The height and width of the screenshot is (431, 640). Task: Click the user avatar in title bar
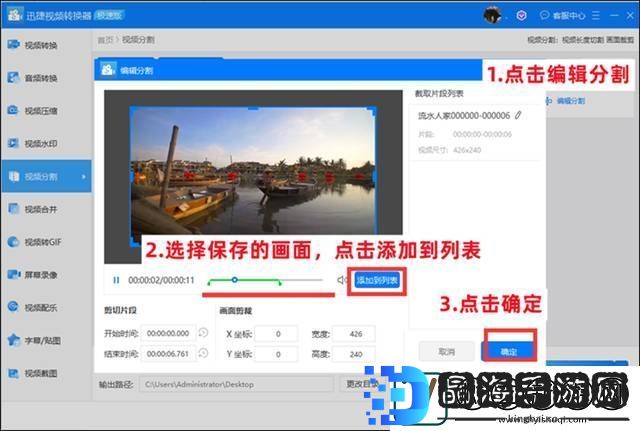(x=492, y=15)
